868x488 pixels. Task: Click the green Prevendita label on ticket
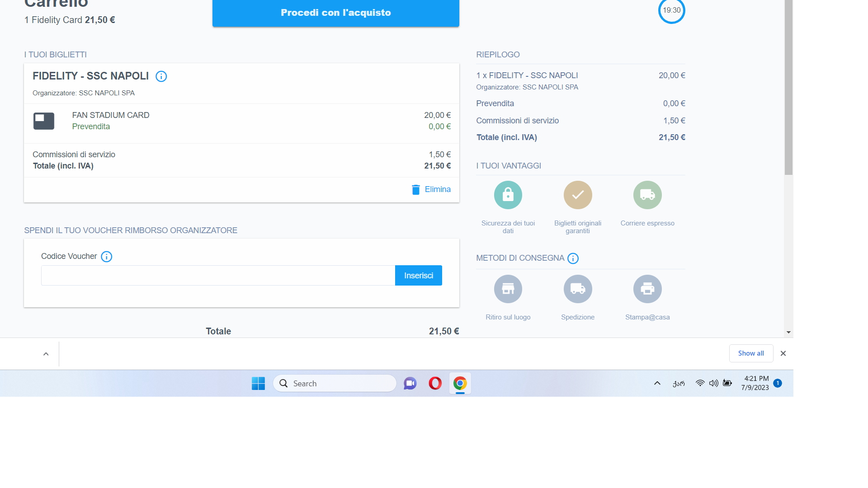[91, 127]
